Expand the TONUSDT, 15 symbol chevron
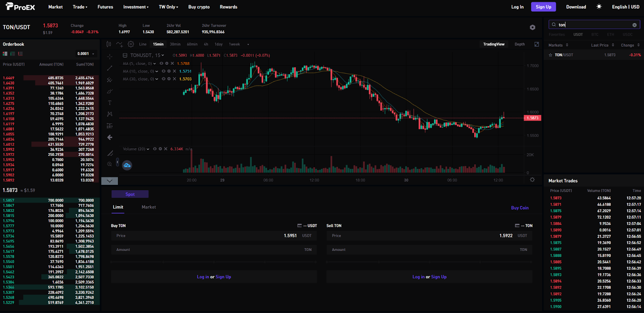644x313 pixels. 163,55
